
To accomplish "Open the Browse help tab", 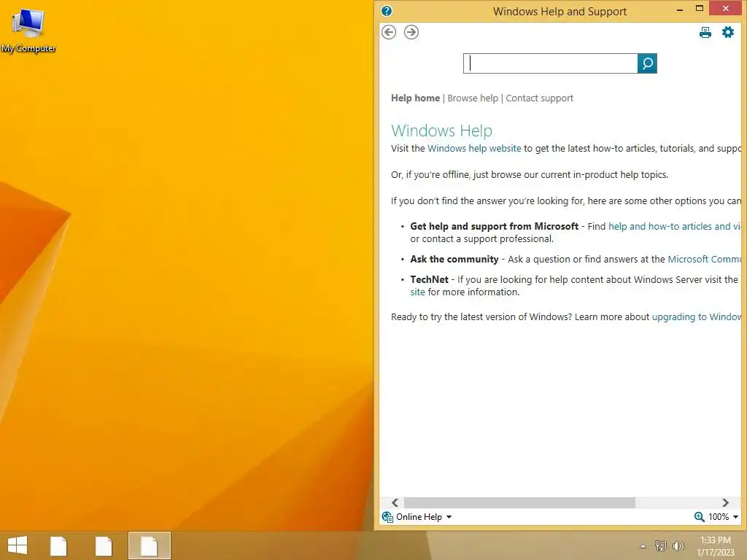I will point(473,98).
